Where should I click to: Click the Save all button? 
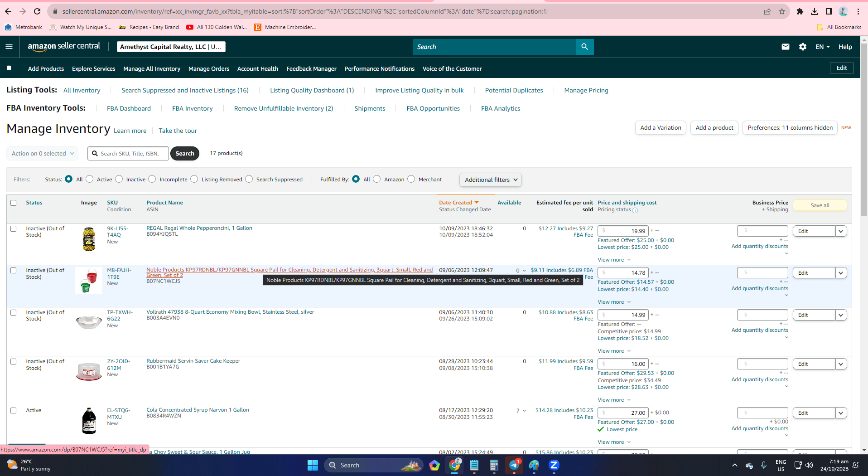point(820,205)
